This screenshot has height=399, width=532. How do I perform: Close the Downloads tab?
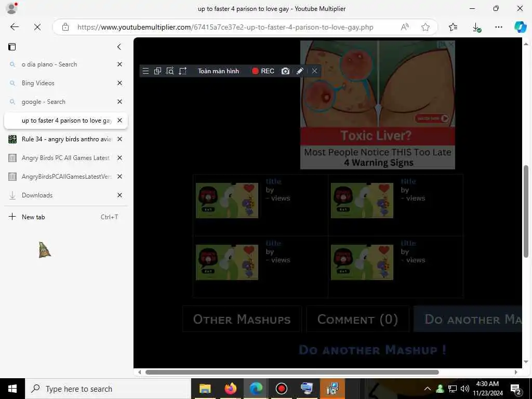click(x=119, y=195)
